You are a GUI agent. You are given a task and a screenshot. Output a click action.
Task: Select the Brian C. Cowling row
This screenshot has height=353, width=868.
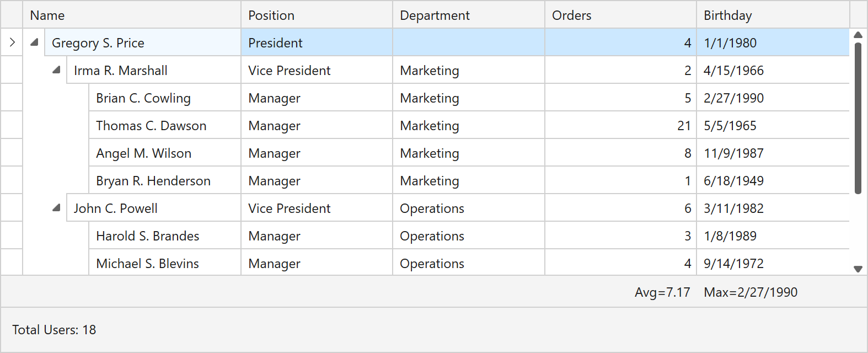tap(143, 98)
